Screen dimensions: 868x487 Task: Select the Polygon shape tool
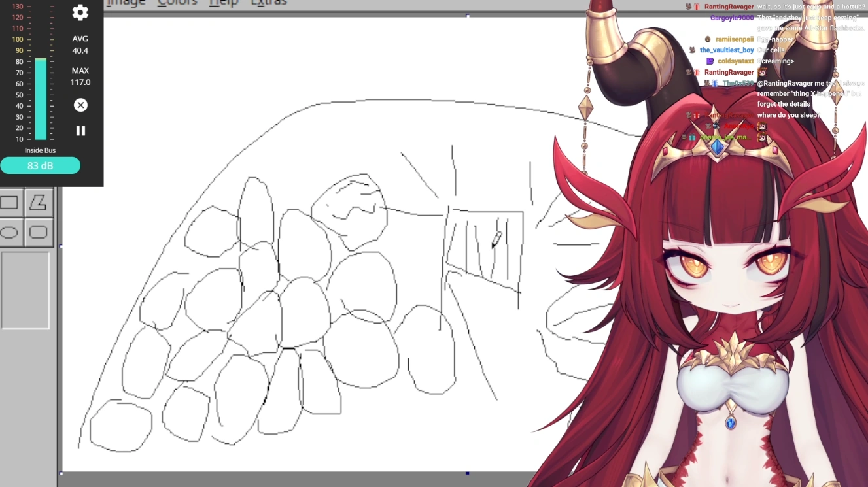[39, 203]
